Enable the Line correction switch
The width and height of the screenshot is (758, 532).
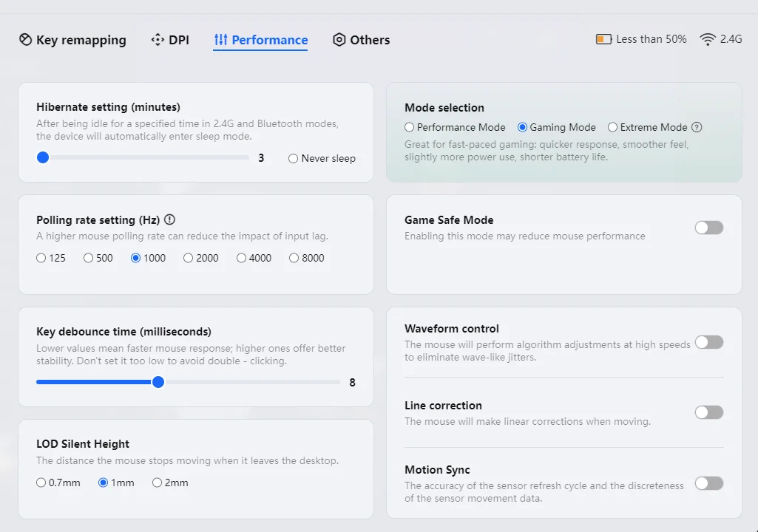click(x=709, y=412)
